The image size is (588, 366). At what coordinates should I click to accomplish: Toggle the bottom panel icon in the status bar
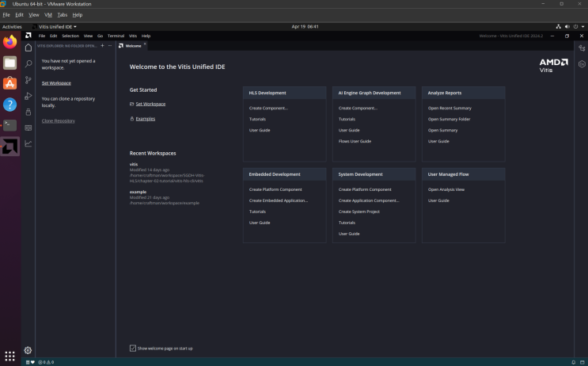(582, 362)
